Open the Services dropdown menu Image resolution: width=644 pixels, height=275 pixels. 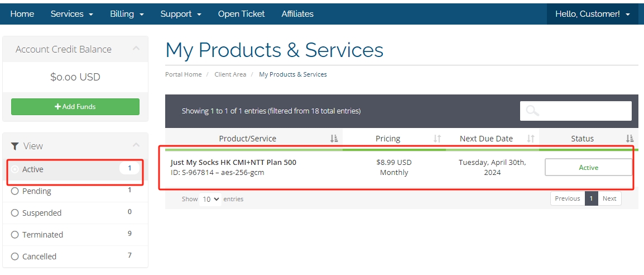click(72, 14)
